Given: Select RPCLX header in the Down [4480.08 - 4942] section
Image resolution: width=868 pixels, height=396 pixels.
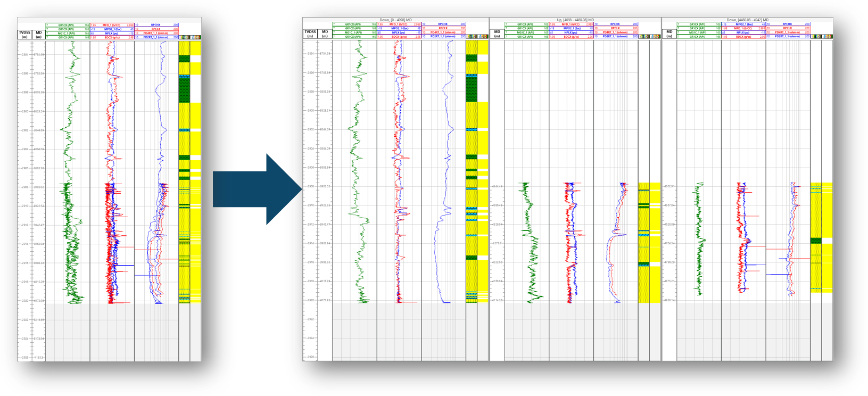Looking at the screenshot, I should click(x=788, y=28).
